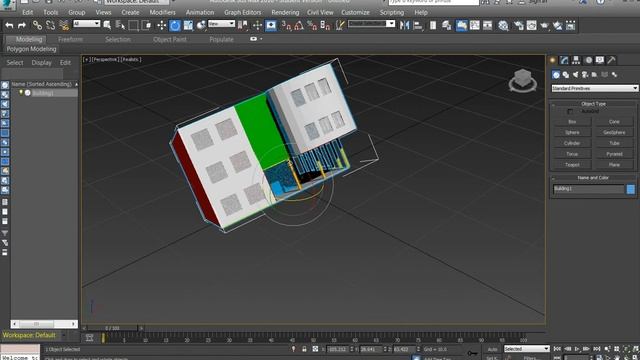Toggle the Angle Snap button

tap(299, 26)
